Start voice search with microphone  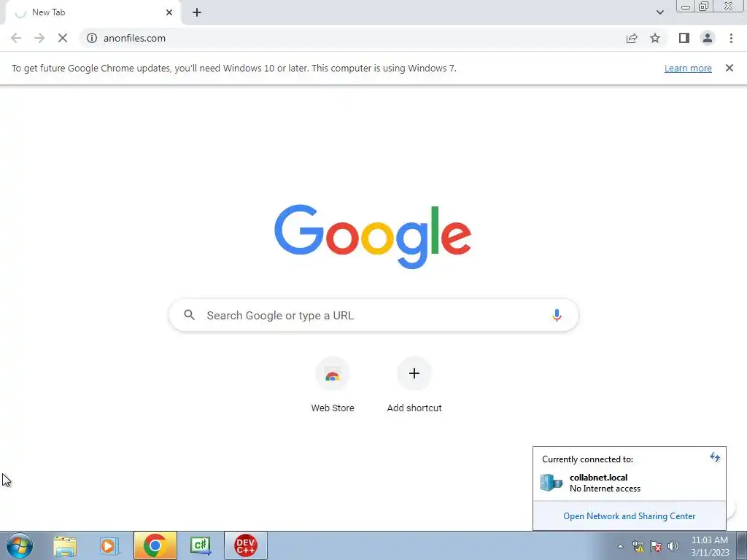click(x=557, y=315)
